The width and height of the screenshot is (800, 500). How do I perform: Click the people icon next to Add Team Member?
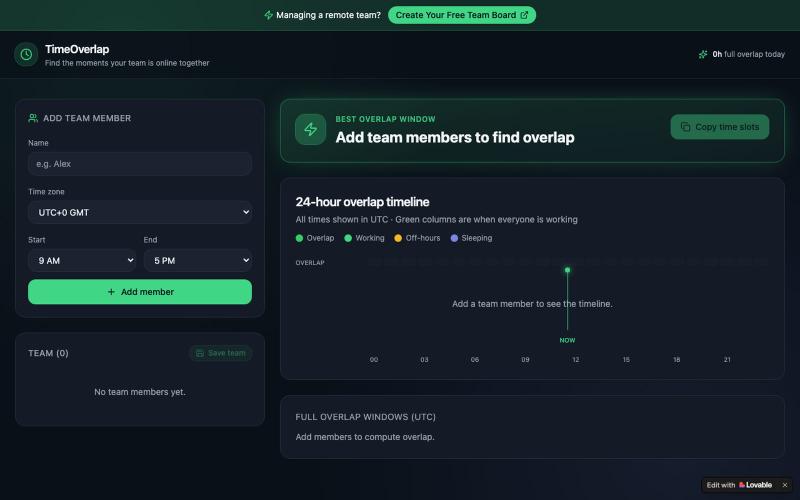pos(33,118)
